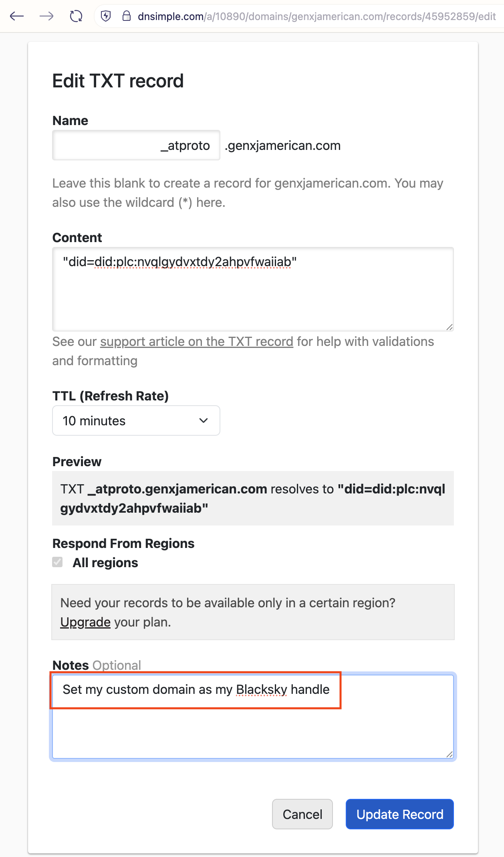This screenshot has width=504, height=857.
Task: Choose a different TTL than 10 minutes
Action: coord(136,420)
